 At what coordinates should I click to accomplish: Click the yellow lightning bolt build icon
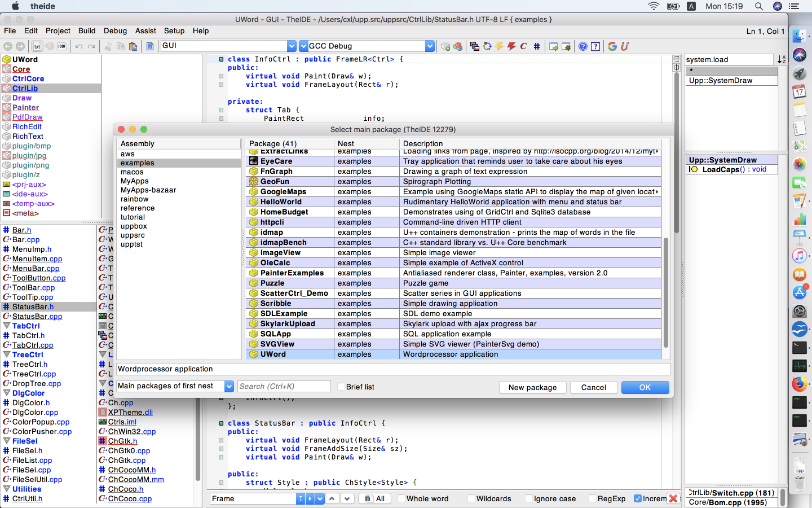point(499,46)
